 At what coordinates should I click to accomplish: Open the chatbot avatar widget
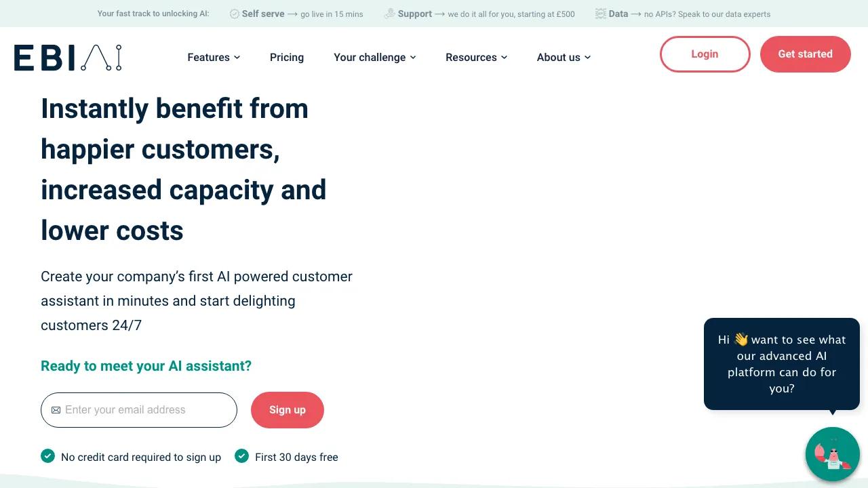(832, 454)
